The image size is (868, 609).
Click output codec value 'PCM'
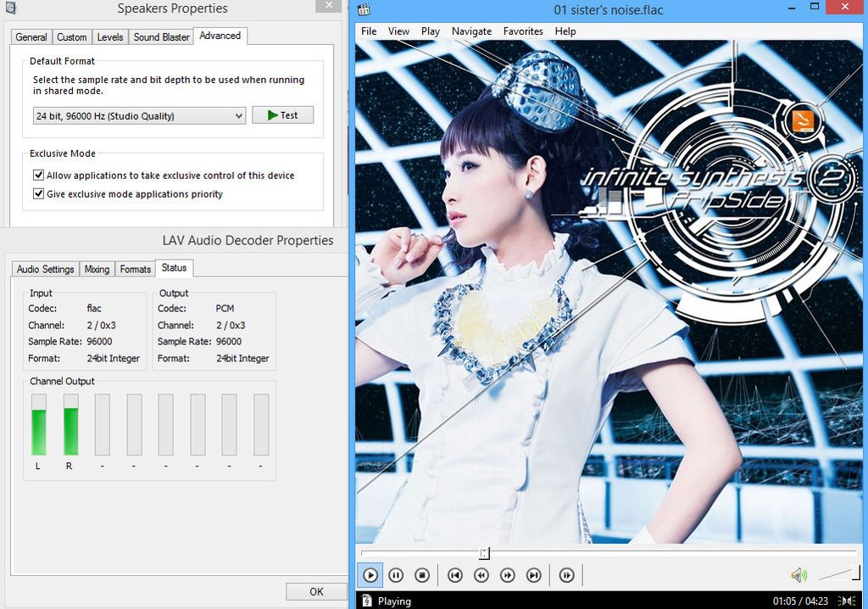coord(225,308)
